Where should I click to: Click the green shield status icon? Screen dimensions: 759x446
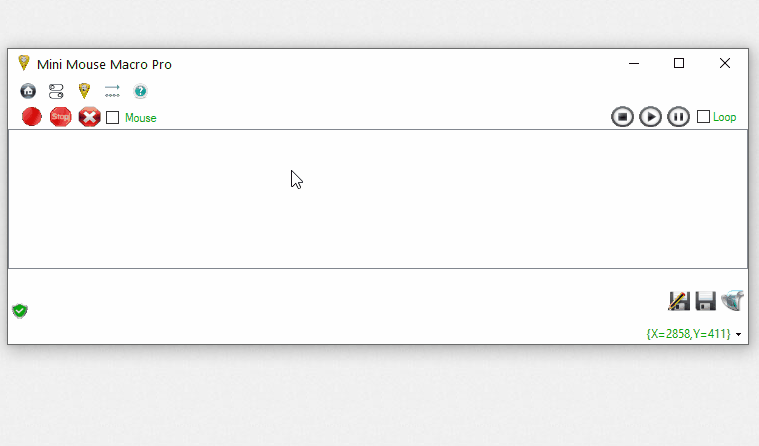pos(20,310)
